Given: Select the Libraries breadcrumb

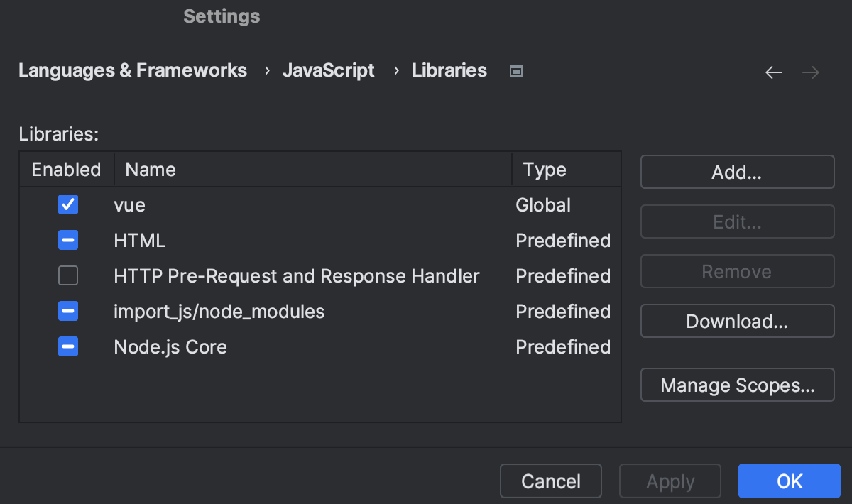Looking at the screenshot, I should click(449, 70).
